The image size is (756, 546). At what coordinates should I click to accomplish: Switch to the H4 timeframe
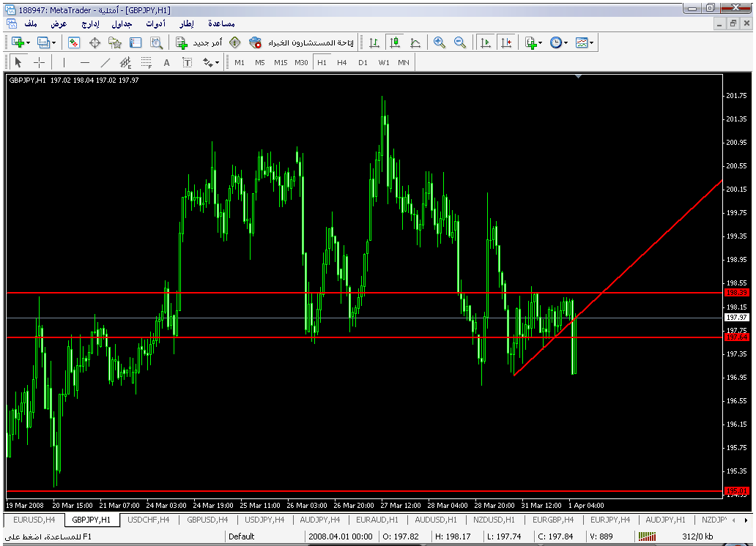click(x=341, y=63)
